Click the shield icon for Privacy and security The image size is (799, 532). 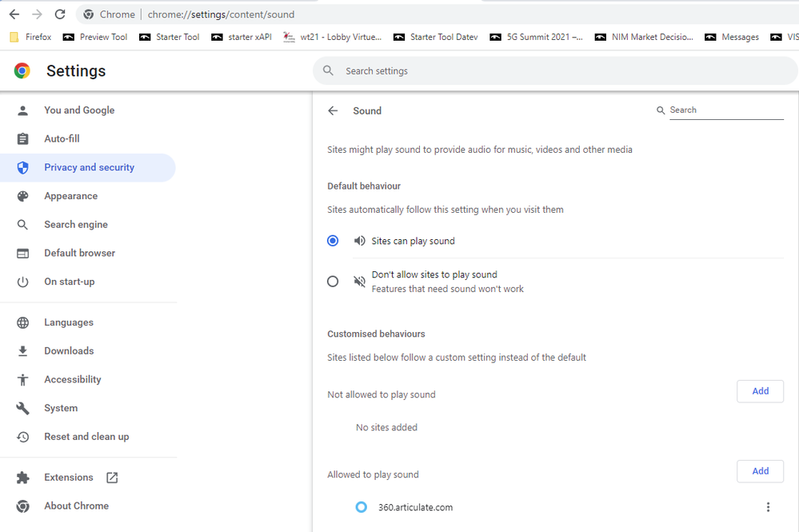[x=23, y=168]
